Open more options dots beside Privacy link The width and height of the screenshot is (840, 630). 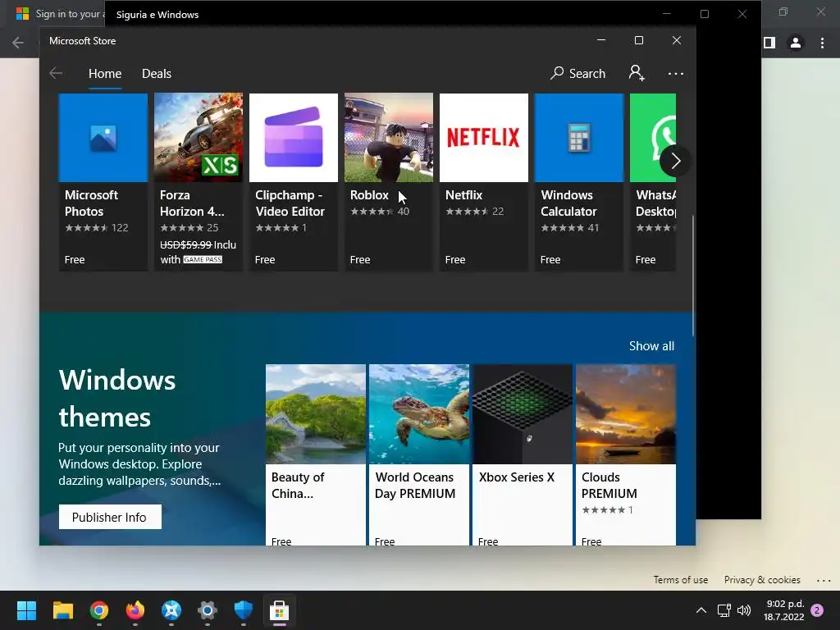824,580
